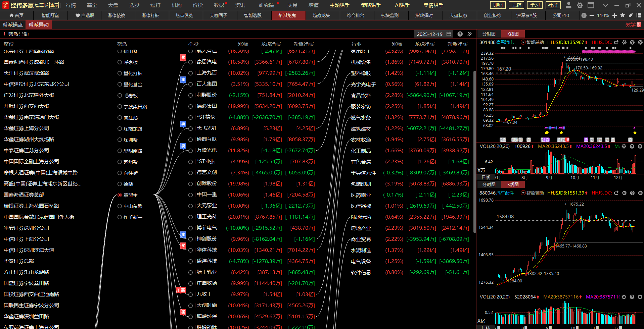This screenshot has width=644, height=329.
Task: Select the 章盟主 radio button
Action: (120, 195)
